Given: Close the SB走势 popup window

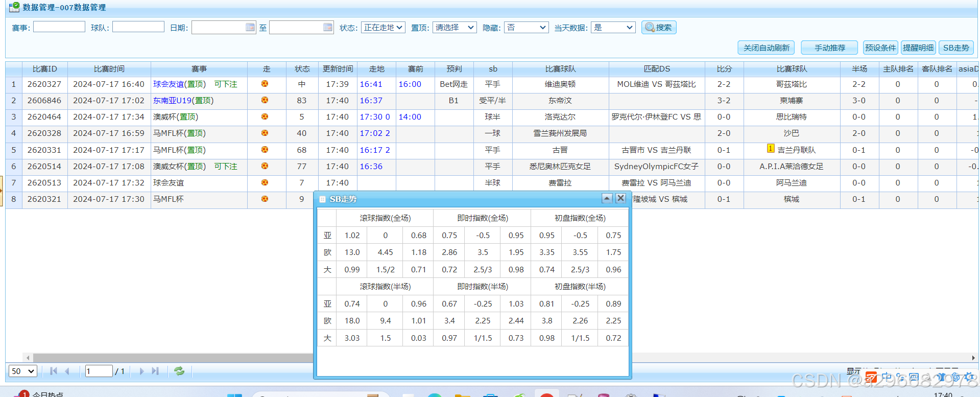Looking at the screenshot, I should (x=620, y=198).
